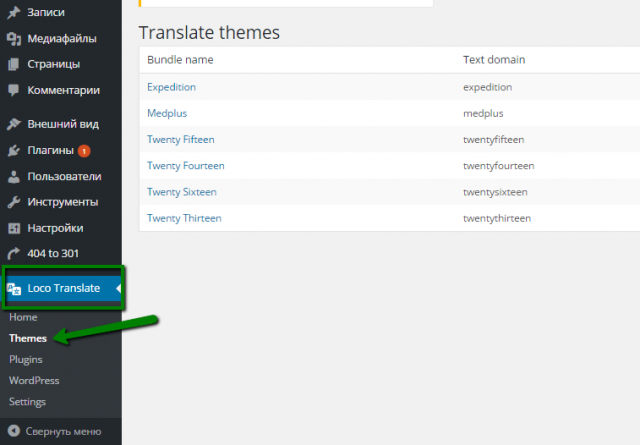Click the Пользователи user icon

(x=13, y=177)
